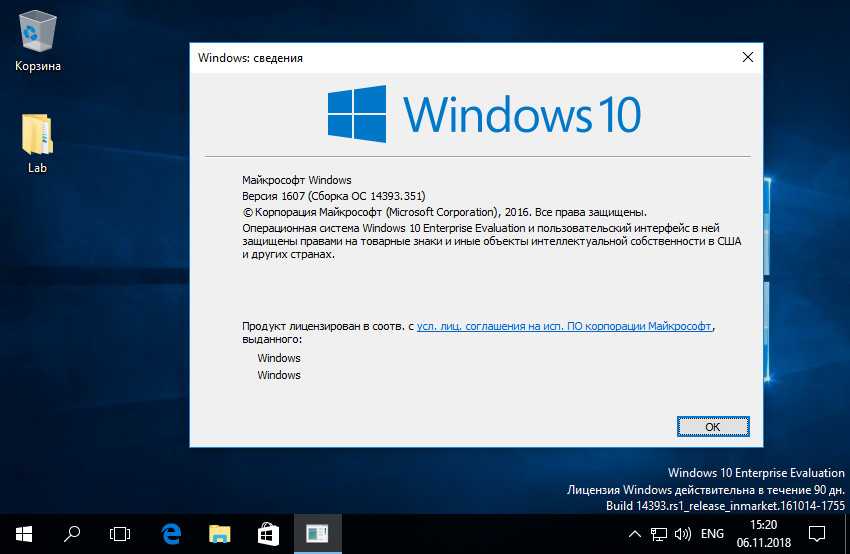Close the Windows: сведения dialog
The width and height of the screenshot is (850, 554).
(747, 57)
